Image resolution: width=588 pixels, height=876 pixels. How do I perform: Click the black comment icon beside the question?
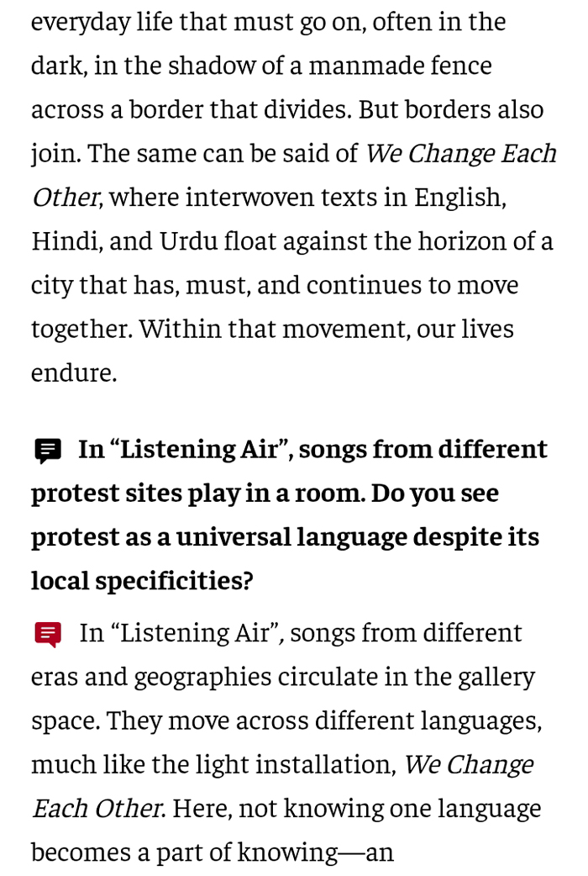tap(47, 451)
